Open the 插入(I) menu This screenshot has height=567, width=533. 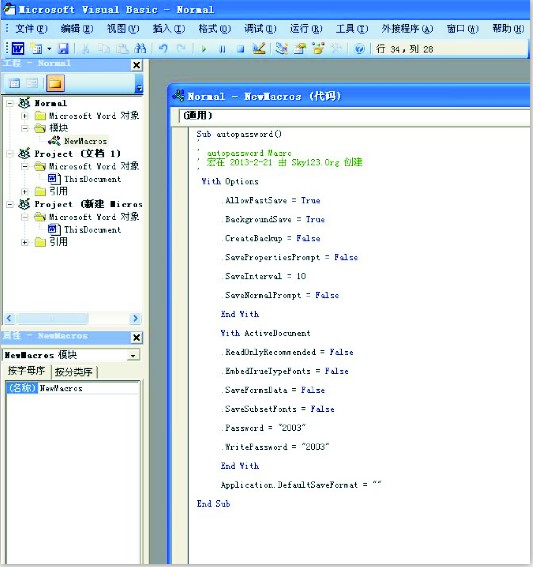[169, 29]
